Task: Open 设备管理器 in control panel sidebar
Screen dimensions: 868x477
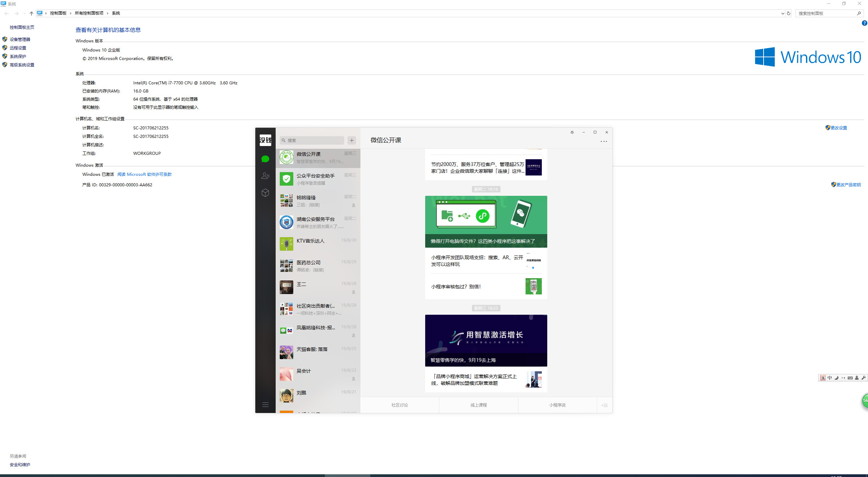Action: pos(20,39)
